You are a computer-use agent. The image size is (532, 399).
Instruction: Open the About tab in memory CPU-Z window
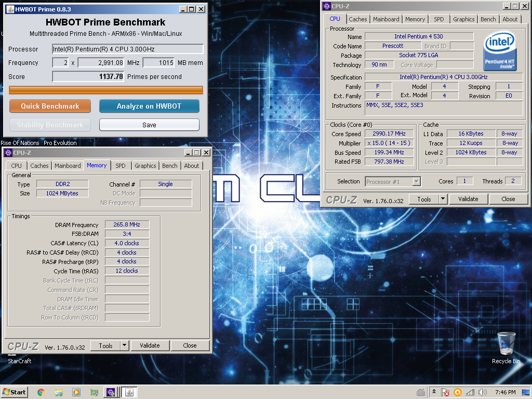click(x=192, y=166)
